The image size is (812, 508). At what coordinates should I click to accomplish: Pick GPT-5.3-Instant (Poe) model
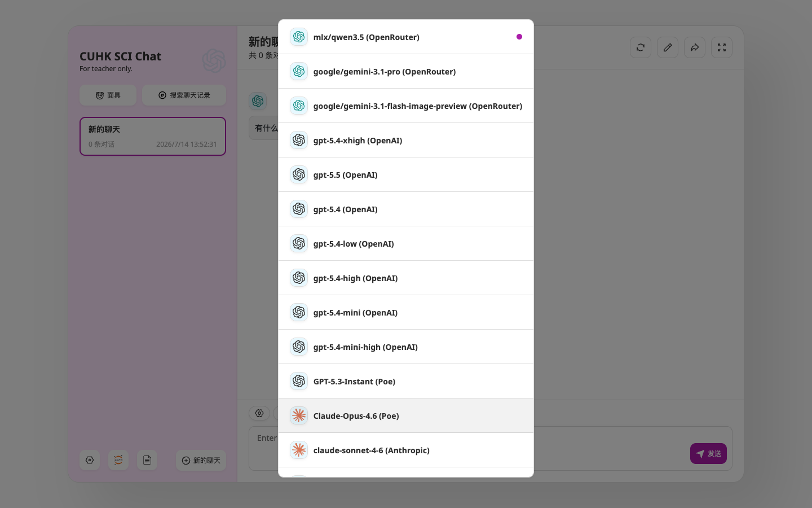pyautogui.click(x=406, y=381)
